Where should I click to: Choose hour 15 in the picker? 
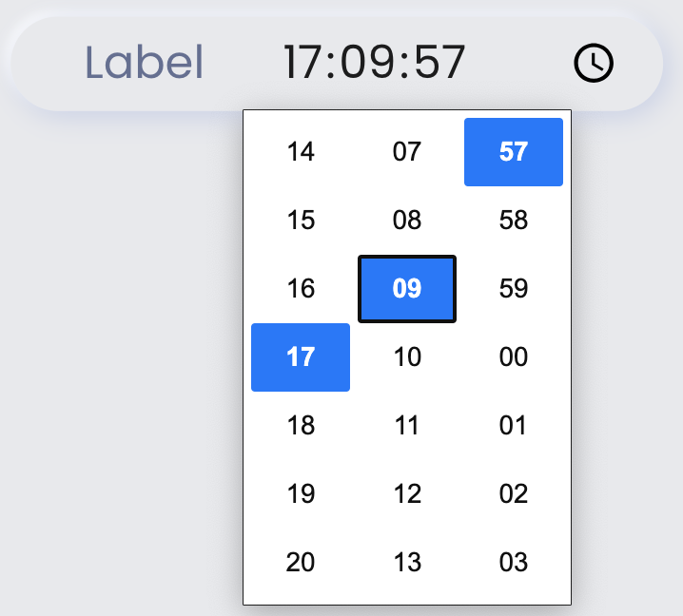(x=301, y=221)
